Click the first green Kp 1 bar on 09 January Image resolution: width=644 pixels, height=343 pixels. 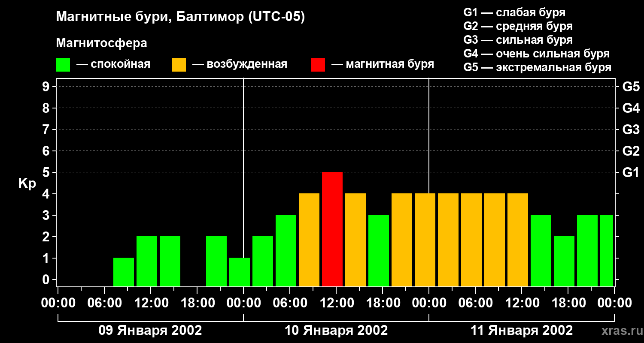[x=124, y=272]
